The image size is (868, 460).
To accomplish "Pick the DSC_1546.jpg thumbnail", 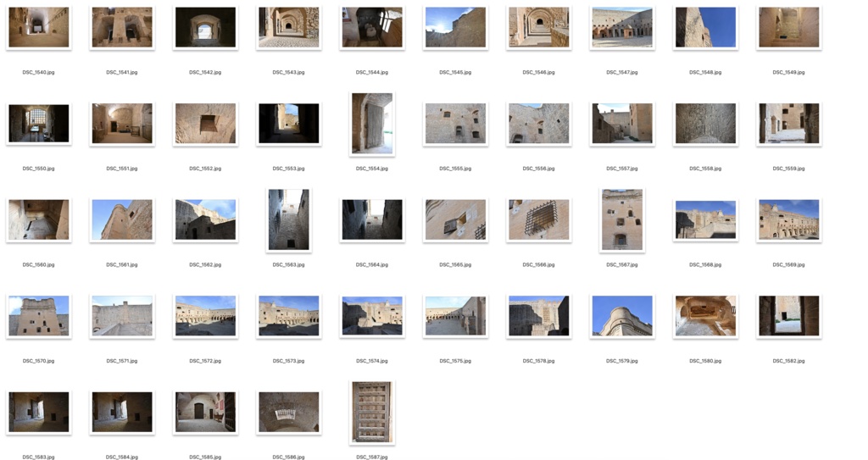I will pos(538,27).
